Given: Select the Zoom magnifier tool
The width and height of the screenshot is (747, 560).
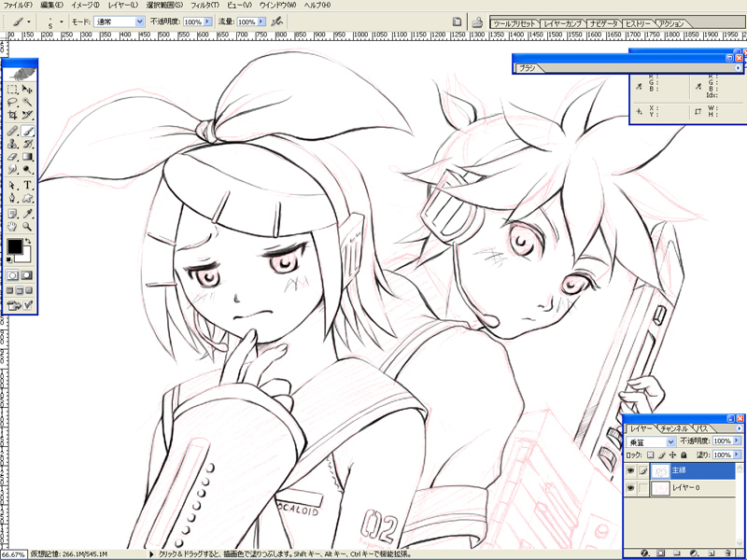Looking at the screenshot, I should click(x=27, y=227).
